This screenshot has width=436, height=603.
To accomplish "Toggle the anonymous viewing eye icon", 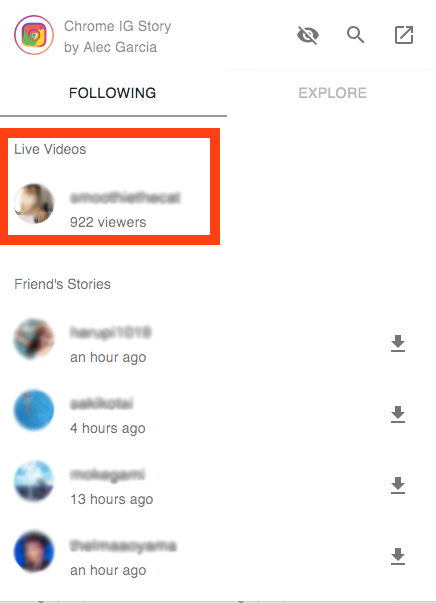I will [x=308, y=35].
